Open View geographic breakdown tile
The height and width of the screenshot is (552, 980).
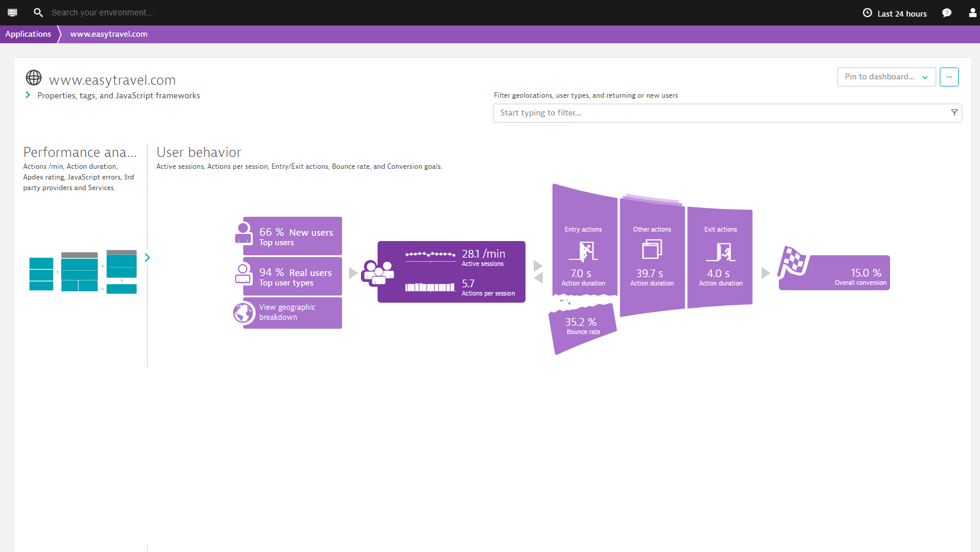(292, 313)
